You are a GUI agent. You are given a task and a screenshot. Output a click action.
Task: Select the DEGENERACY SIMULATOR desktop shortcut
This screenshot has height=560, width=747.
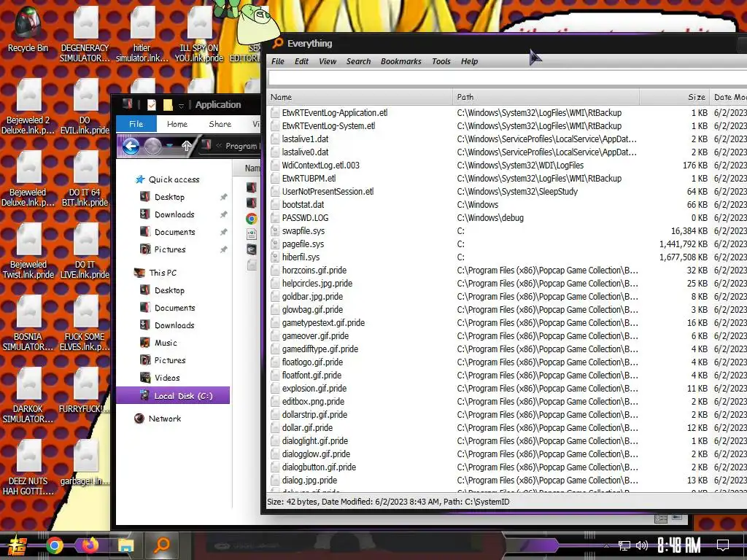point(85,34)
